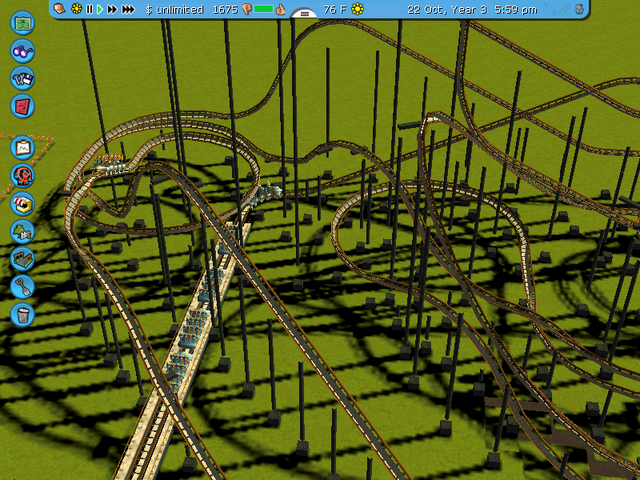Open paths and queues icon
This screenshot has height=480, width=640.
[22, 259]
